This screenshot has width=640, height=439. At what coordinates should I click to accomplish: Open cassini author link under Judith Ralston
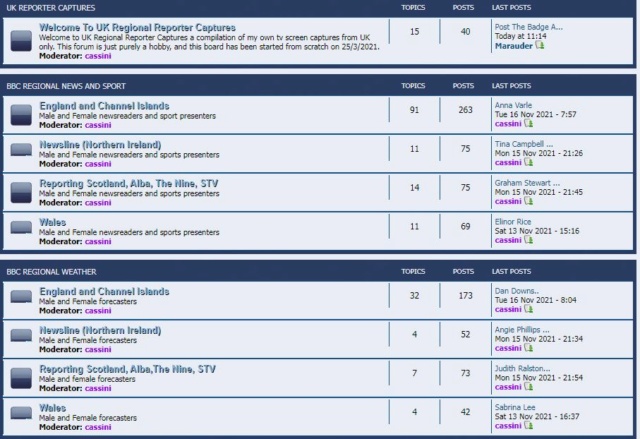click(x=508, y=387)
